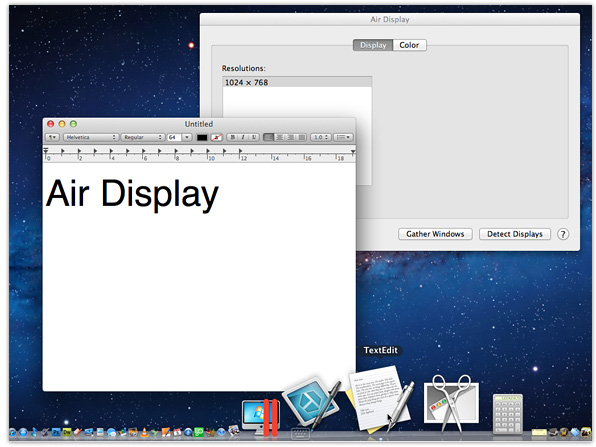Screen dimensions: 596x447
Task: Apply bold to the TextEdit text
Action: tap(233, 137)
